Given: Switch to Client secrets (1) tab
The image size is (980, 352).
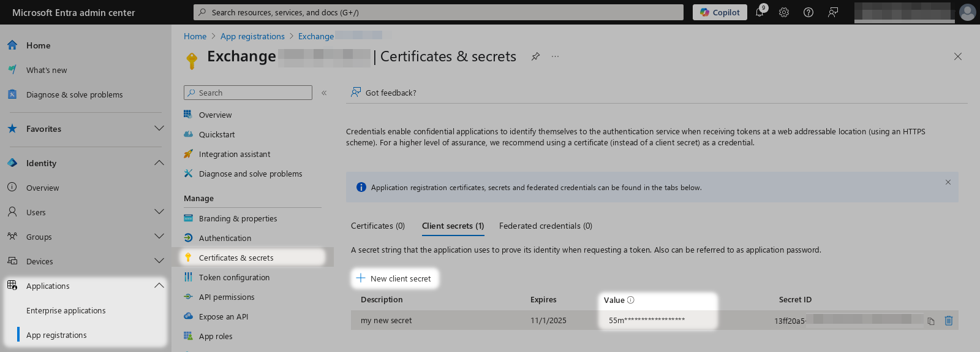Looking at the screenshot, I should [453, 226].
